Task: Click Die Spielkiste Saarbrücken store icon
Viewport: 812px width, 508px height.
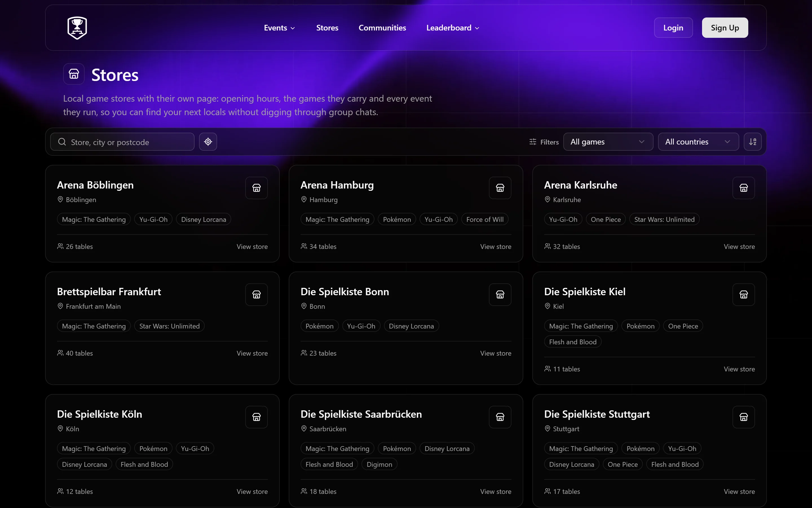Action: [x=500, y=417]
